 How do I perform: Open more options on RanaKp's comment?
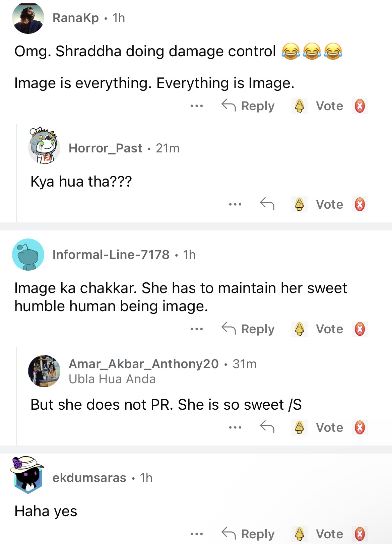coord(197,106)
